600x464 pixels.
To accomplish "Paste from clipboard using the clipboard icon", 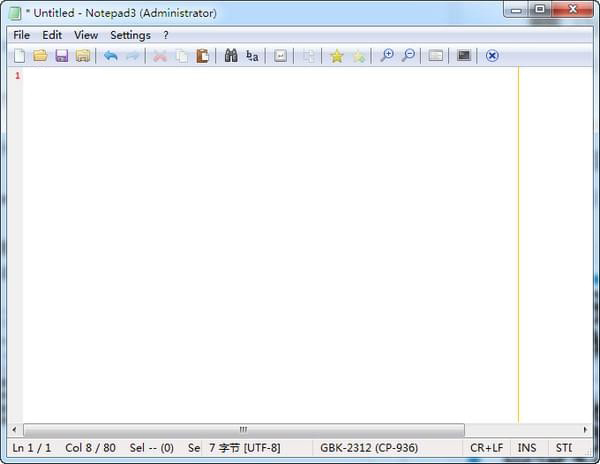I will point(202,56).
